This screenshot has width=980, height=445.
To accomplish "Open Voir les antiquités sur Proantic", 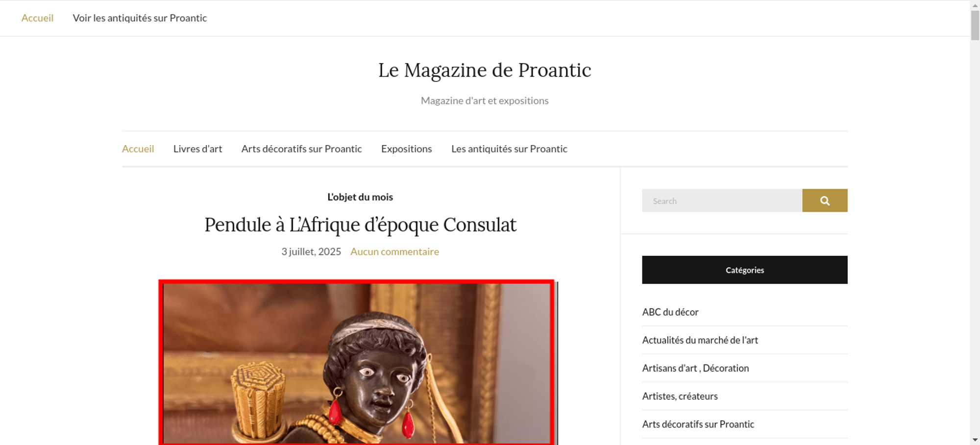I will click(x=140, y=18).
